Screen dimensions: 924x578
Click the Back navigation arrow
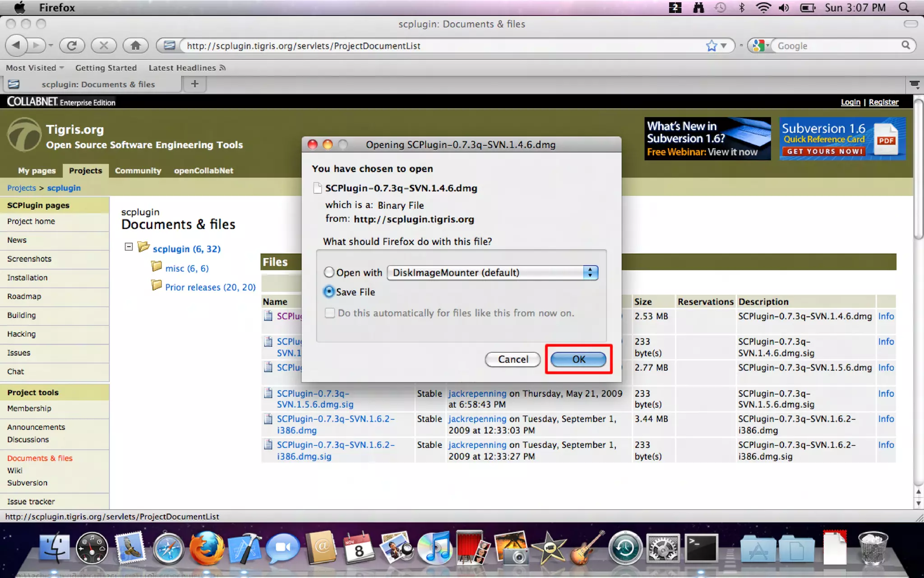17,45
